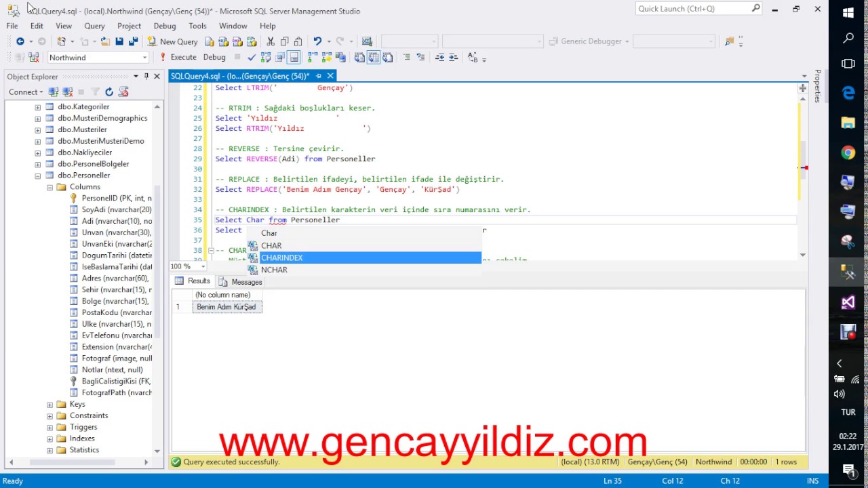
Task: Open the Window menu
Action: click(233, 26)
